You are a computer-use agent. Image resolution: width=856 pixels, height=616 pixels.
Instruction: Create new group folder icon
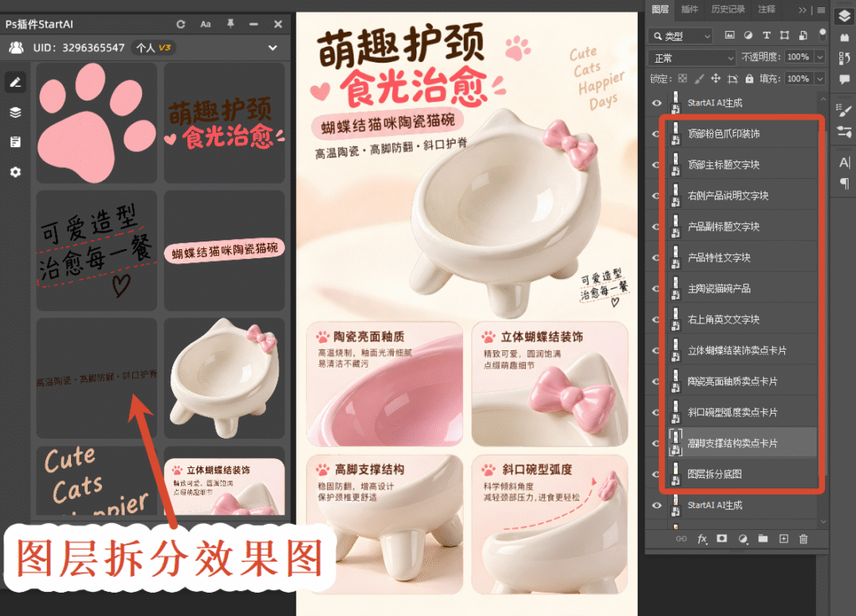coord(763,539)
